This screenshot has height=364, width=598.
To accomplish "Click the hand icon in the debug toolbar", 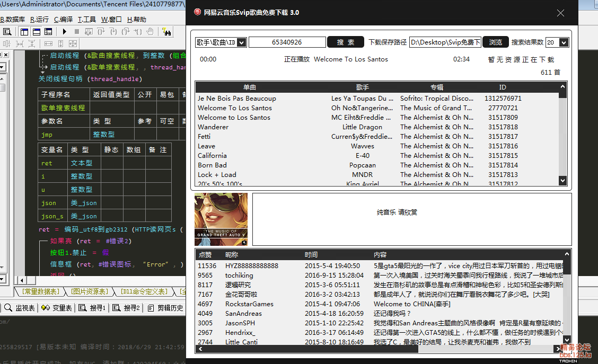I will (150, 32).
